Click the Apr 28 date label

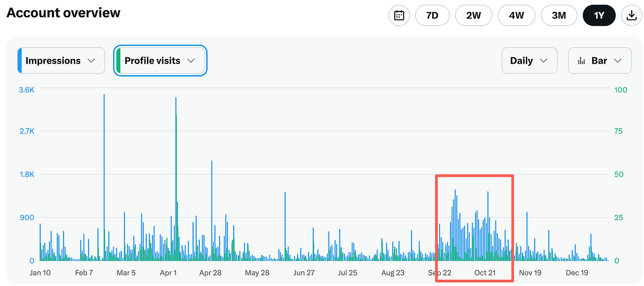click(211, 273)
